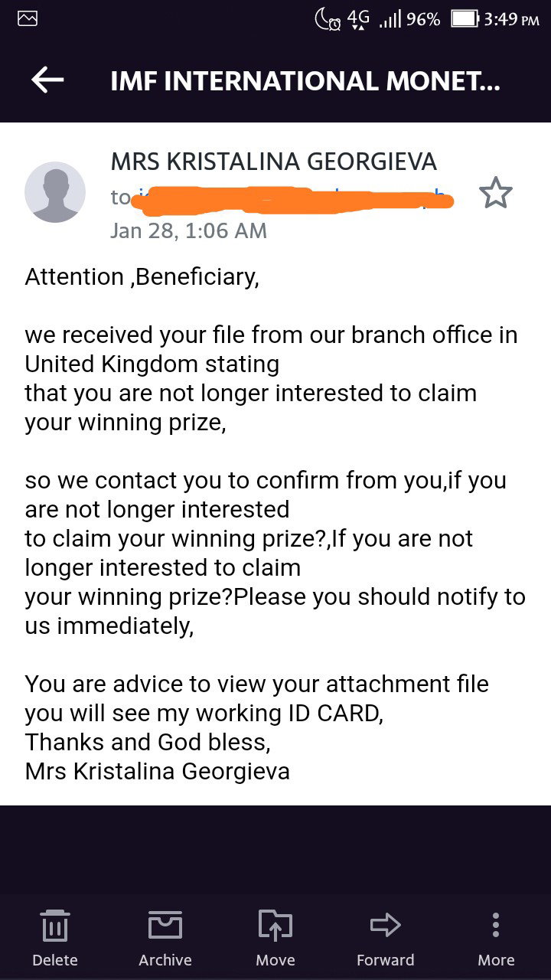Open the More options menu
Image resolution: width=551 pixels, height=980 pixels.
pos(496,925)
